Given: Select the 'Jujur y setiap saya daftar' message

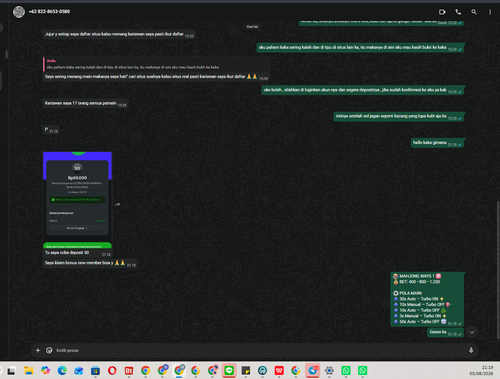Looking at the screenshot, I should tap(119, 34).
